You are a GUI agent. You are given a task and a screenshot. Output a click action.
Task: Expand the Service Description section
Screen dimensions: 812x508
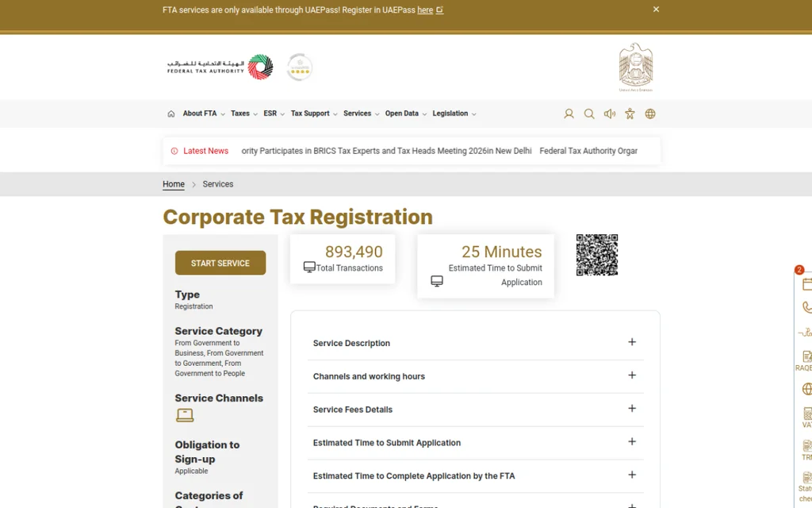coord(476,343)
